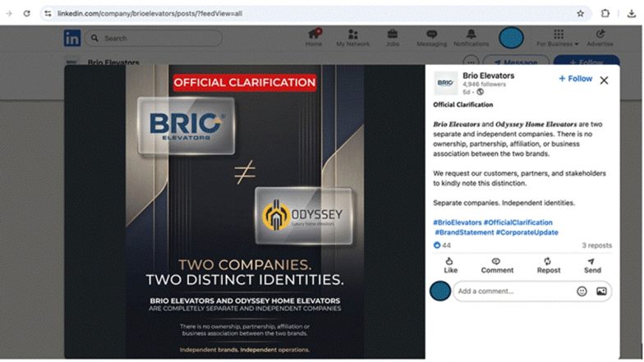Screen dimensions: 644x362
Task: Open the Advertise icon
Action: point(600,38)
